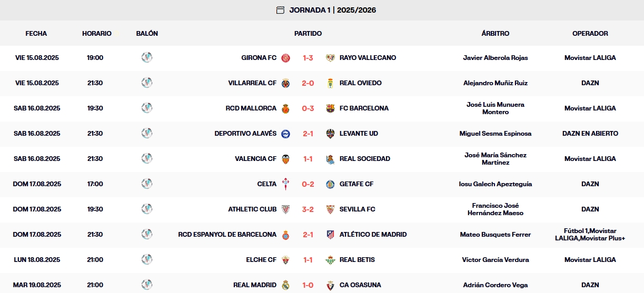Screen dimensions: 644x293
Task: Click the match ball icon in Girona row
Action: click(x=147, y=58)
